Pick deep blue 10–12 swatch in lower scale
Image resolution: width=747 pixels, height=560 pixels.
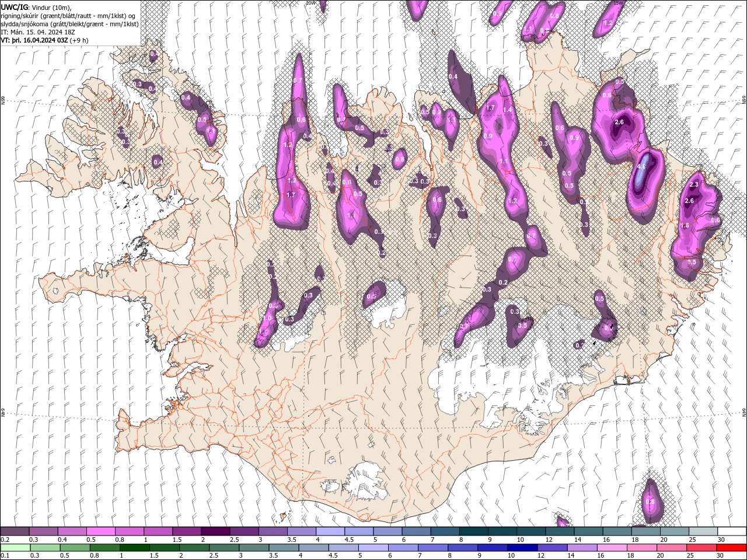tap(523, 548)
